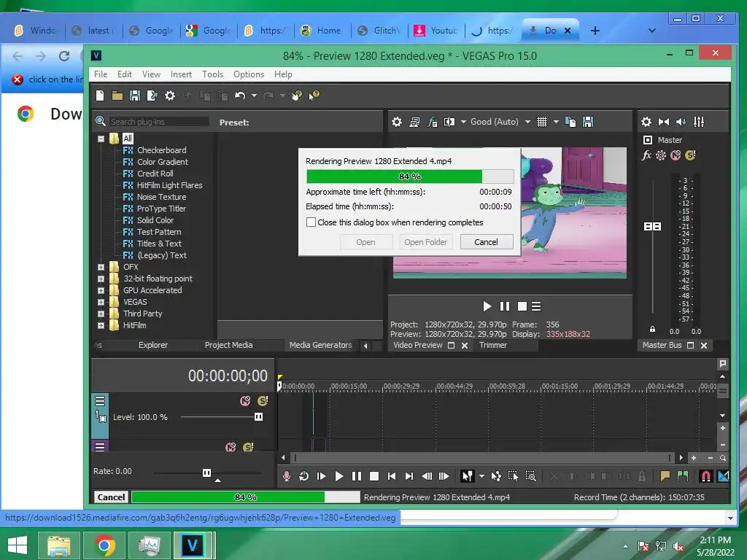Insert marker with yellow flag icon
Screen dimensions: 747x560
coord(665,476)
